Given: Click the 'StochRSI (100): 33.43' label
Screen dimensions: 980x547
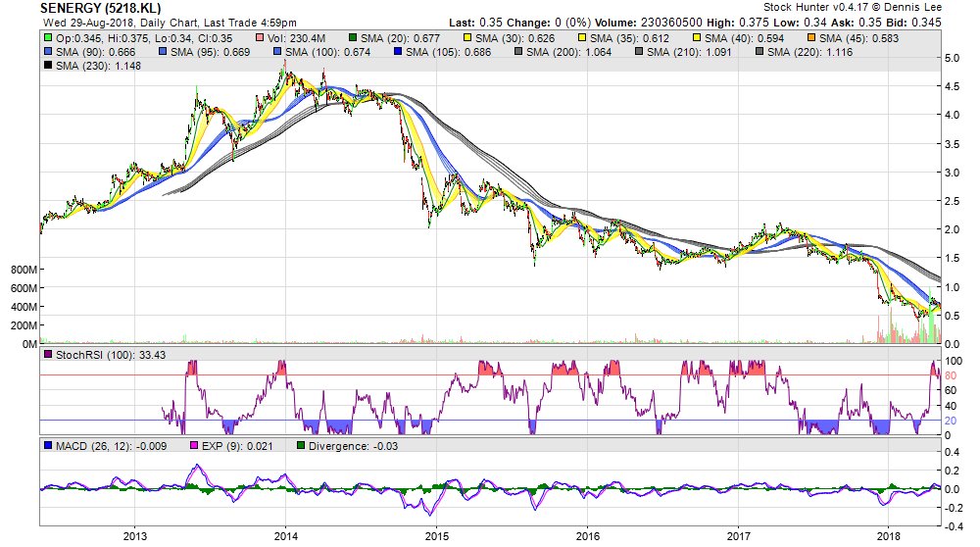Looking at the screenshot, I should [111, 355].
